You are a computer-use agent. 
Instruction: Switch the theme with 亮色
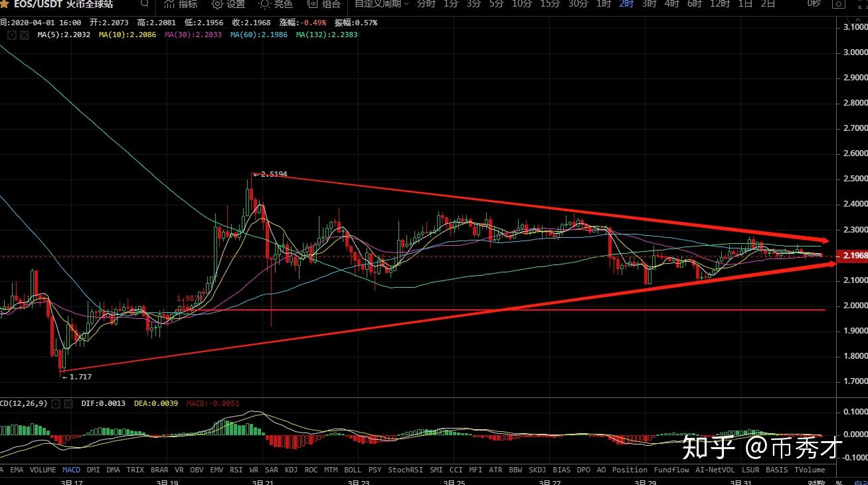[276, 3]
